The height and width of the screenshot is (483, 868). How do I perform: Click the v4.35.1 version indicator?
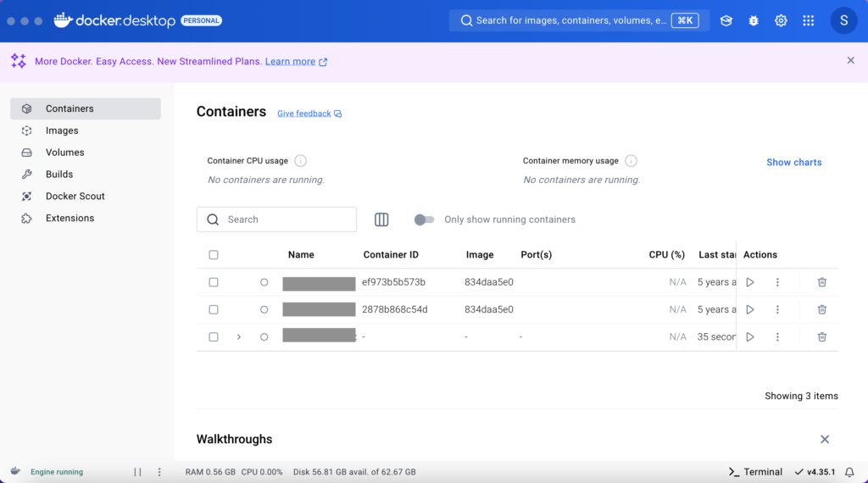click(815, 472)
